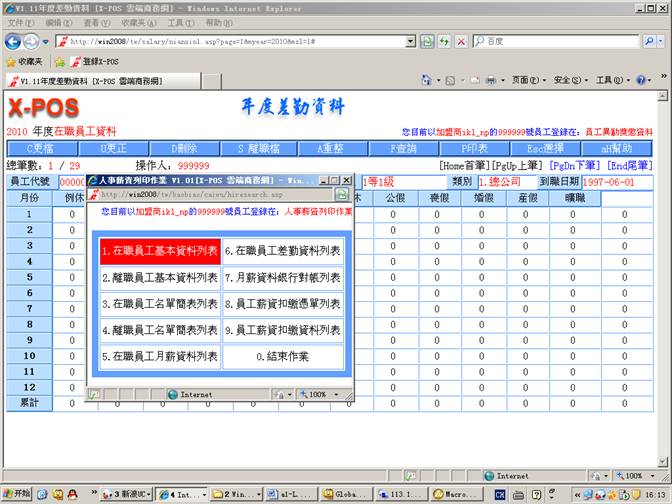Viewport: 672px width, 504px height.
Task: Click the 開始 Start button on taskbar
Action: (x=16, y=494)
